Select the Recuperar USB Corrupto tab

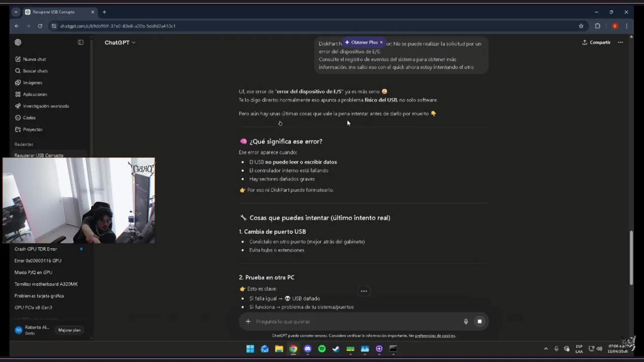pyautogui.click(x=59, y=12)
